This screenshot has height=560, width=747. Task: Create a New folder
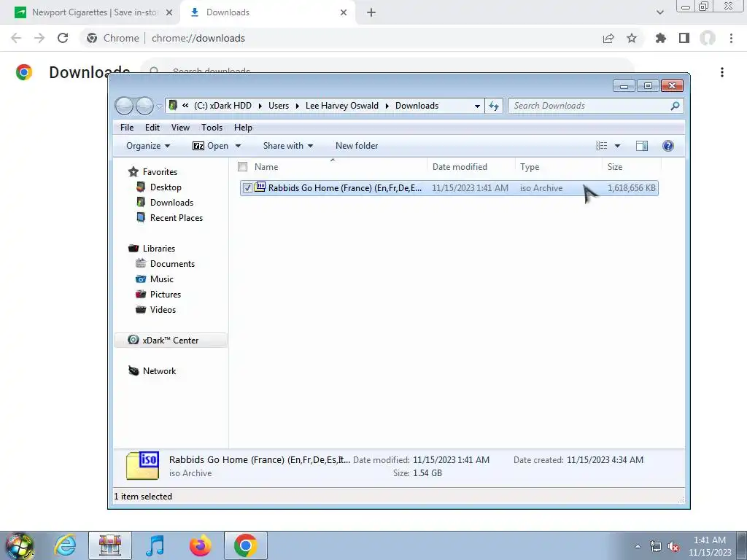[x=357, y=146]
